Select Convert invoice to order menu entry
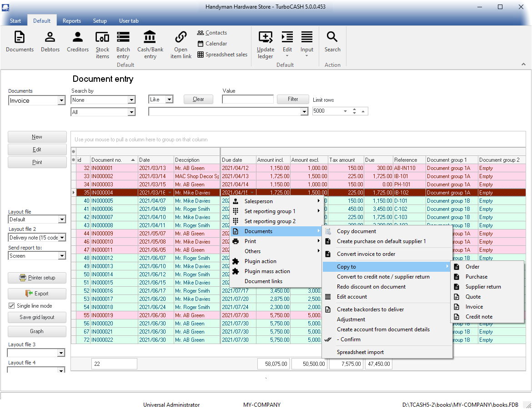The image size is (532, 409). pos(366,254)
